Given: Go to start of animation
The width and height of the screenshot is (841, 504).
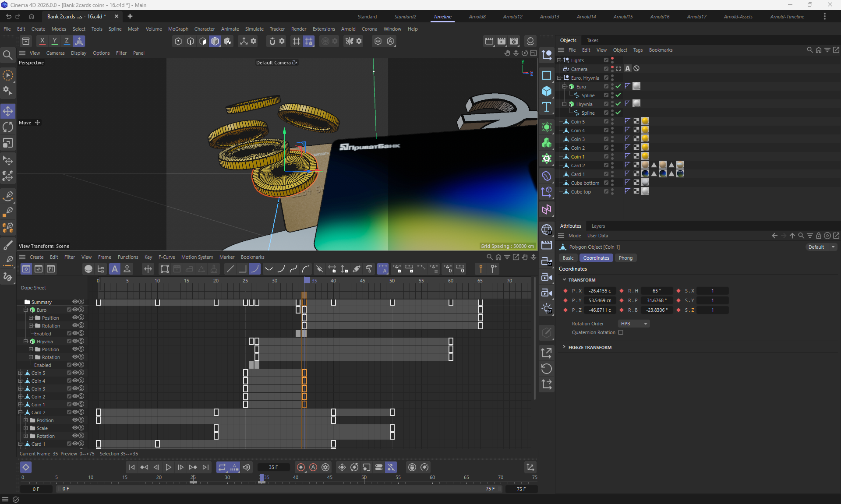Looking at the screenshot, I should coord(131,467).
